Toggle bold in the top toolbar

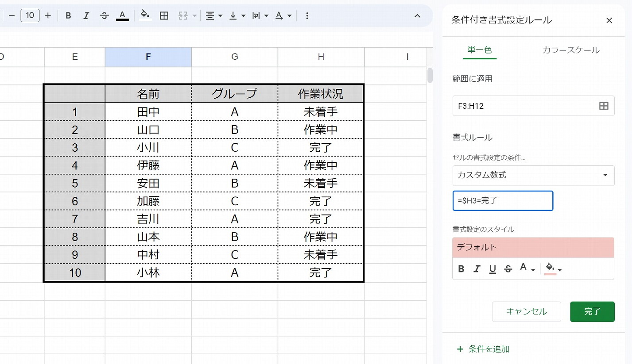(68, 16)
